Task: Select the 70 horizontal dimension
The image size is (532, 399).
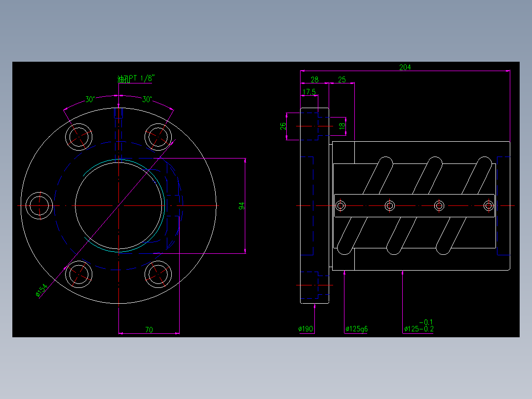Action: pos(149,330)
